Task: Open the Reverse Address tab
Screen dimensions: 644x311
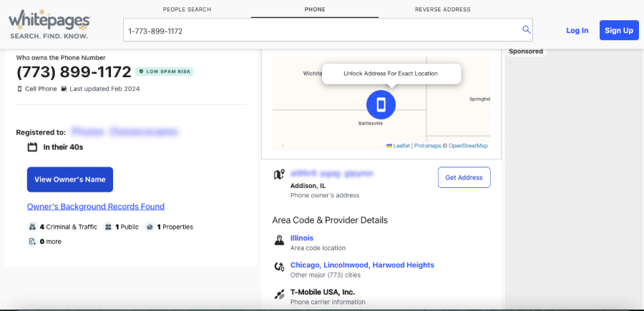Action: click(x=443, y=9)
